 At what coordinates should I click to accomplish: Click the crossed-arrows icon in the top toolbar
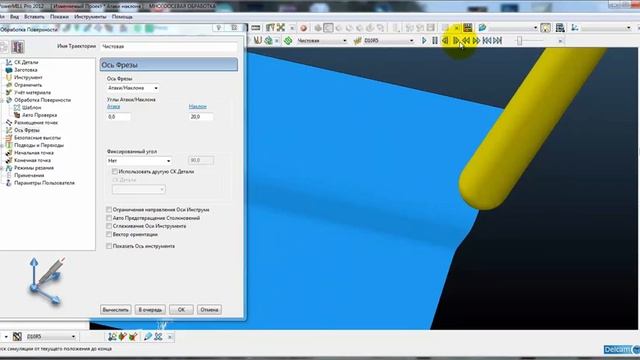point(281,27)
